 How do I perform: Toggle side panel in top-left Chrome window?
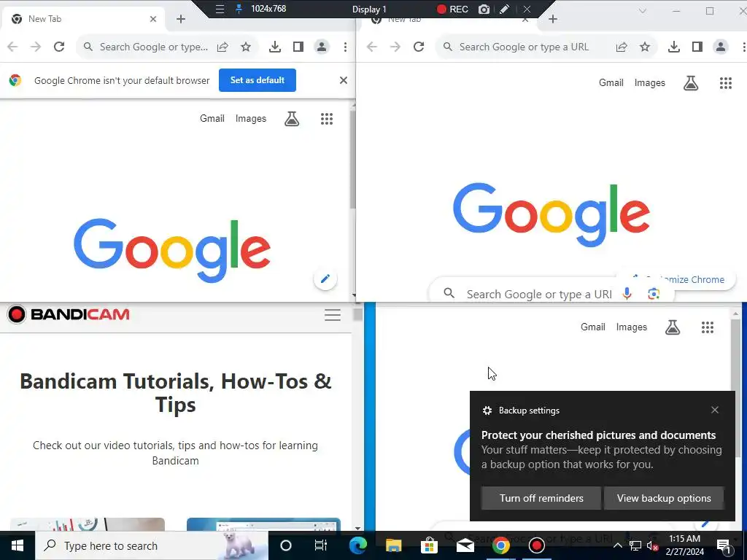(298, 47)
